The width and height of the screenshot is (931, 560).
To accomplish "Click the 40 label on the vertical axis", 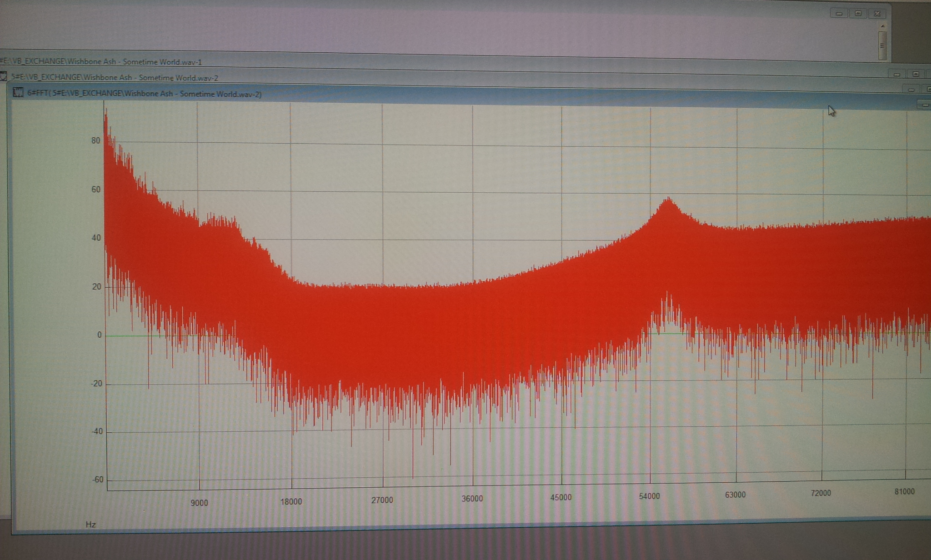I will pos(96,237).
